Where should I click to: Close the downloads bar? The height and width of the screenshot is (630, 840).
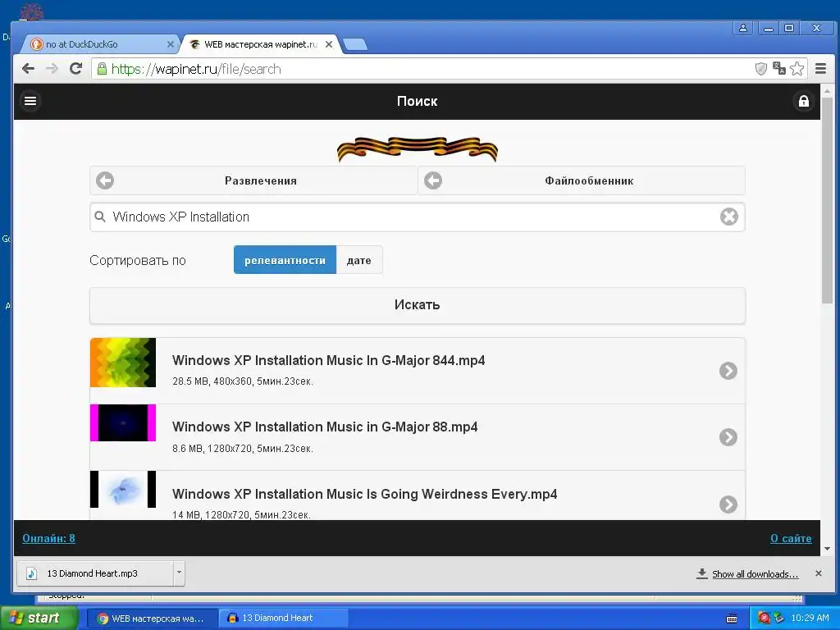(x=819, y=573)
